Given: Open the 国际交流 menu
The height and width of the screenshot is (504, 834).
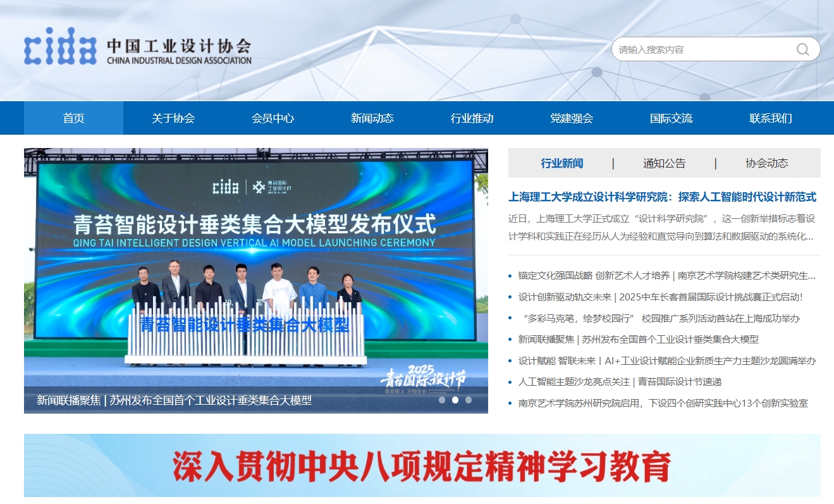Looking at the screenshot, I should (x=670, y=118).
